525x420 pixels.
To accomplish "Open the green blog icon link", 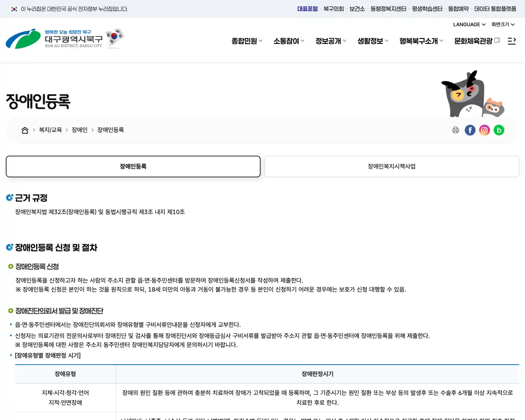I will point(499,130).
